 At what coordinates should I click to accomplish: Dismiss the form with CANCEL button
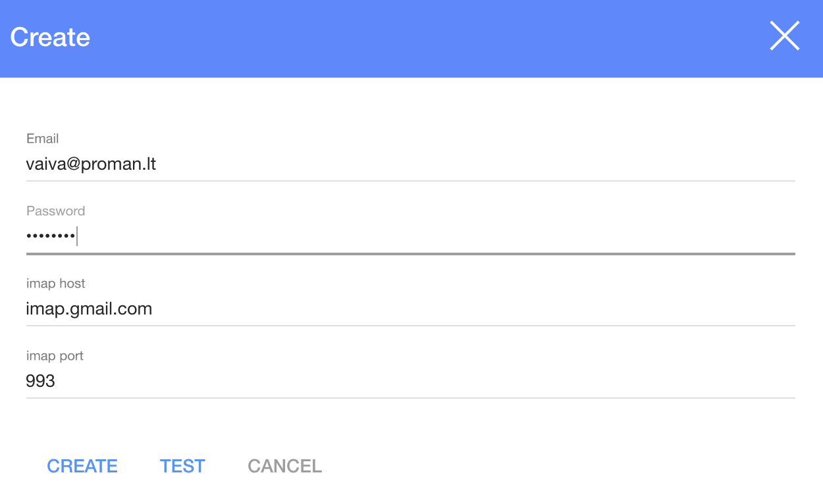tap(284, 466)
